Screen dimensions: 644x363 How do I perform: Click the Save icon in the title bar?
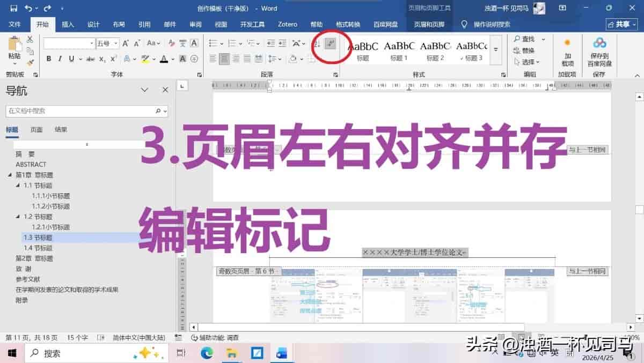pos(13,8)
